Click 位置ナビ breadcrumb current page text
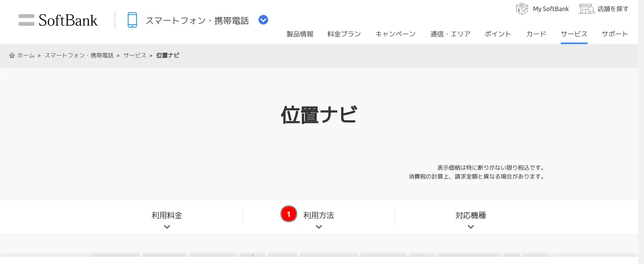The width and height of the screenshot is (644, 264). point(168,56)
